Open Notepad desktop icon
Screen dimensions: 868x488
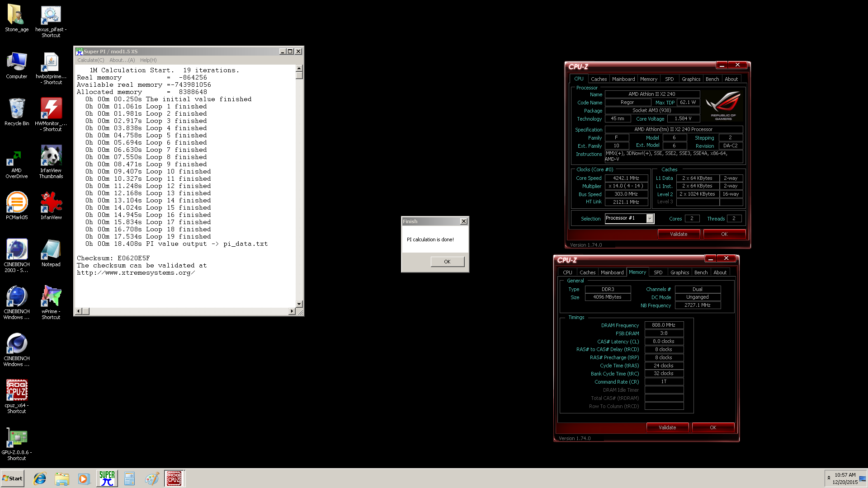click(51, 253)
